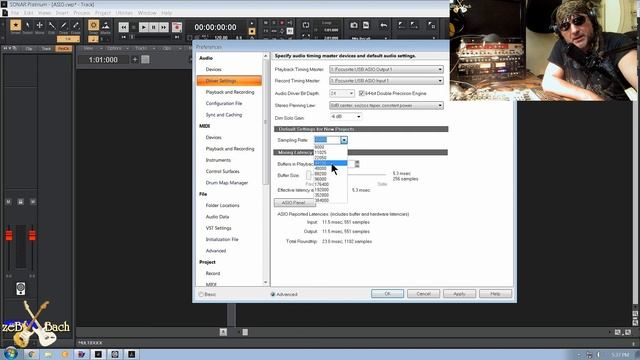Click the OK button in Preferences
The image size is (640, 360).
pos(387,293)
